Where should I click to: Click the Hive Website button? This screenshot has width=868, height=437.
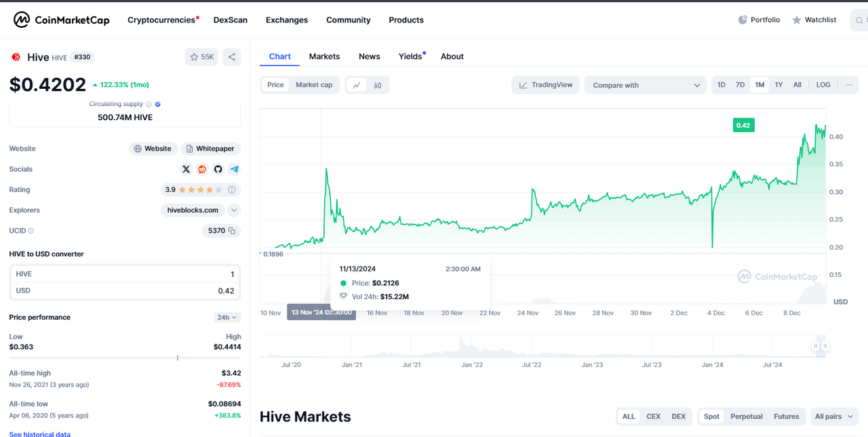153,149
